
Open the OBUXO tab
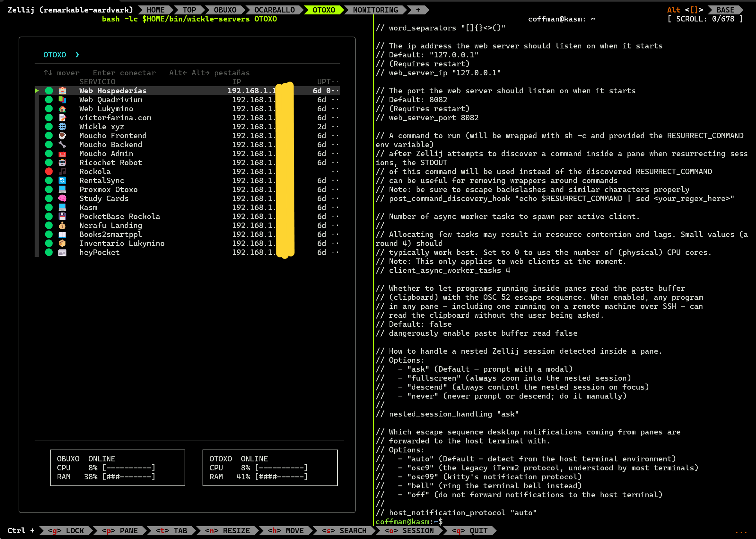[x=225, y=10]
